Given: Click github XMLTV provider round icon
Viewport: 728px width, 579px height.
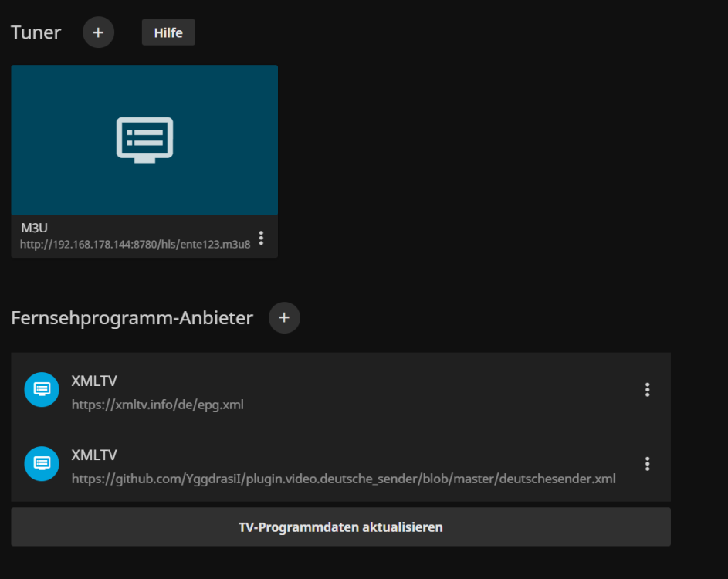Looking at the screenshot, I should 42,464.
